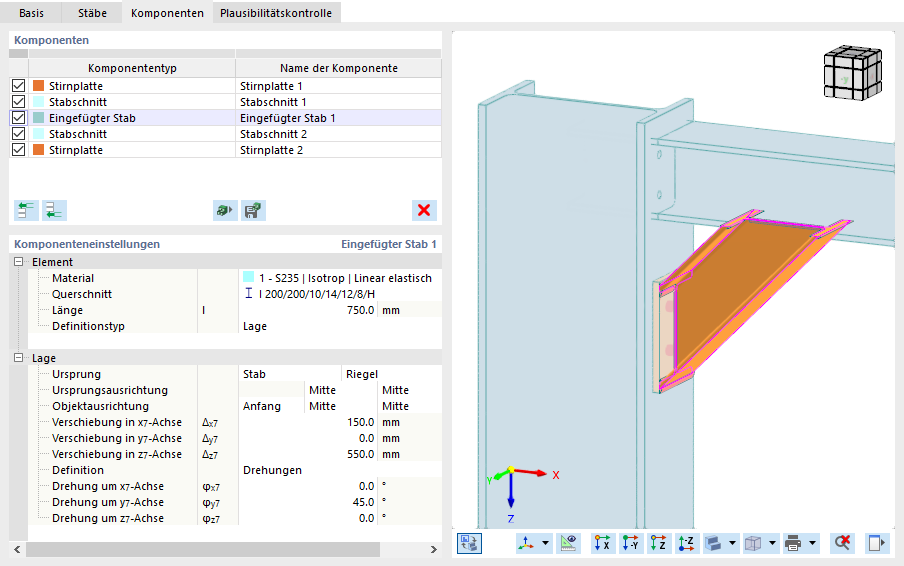This screenshot has width=904, height=566.
Task: Click the wireframe transparency cube icon
Action: tap(753, 543)
